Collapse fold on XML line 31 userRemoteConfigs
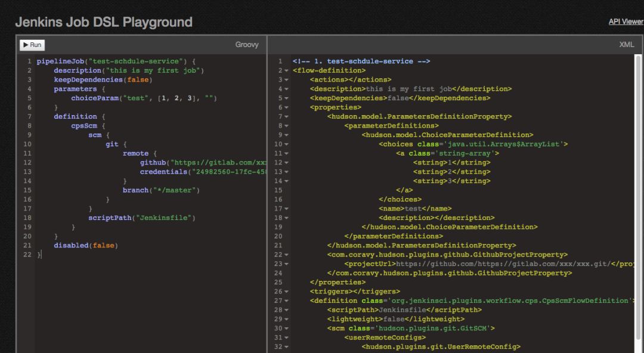This screenshot has width=644, height=353. (286, 337)
